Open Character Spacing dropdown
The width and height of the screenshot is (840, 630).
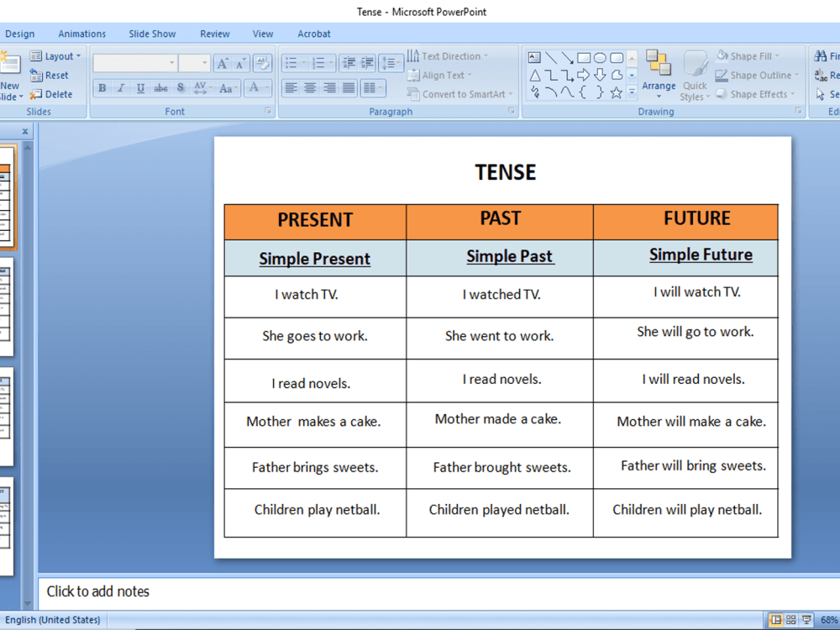[x=203, y=88]
